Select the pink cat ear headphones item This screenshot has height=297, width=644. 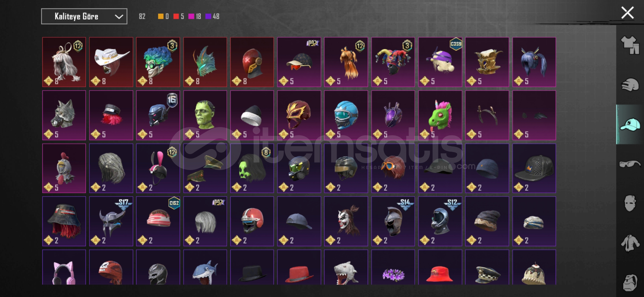64,267
